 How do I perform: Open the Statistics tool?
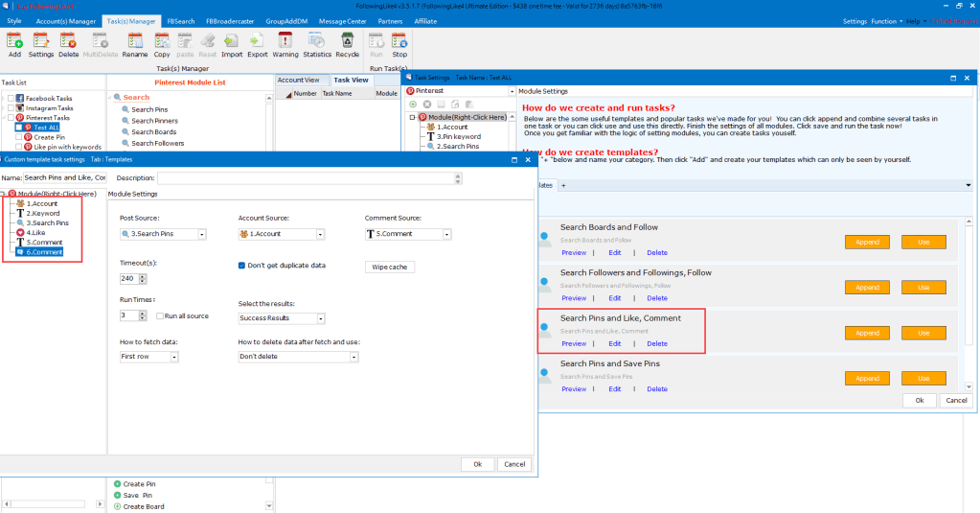tap(317, 43)
